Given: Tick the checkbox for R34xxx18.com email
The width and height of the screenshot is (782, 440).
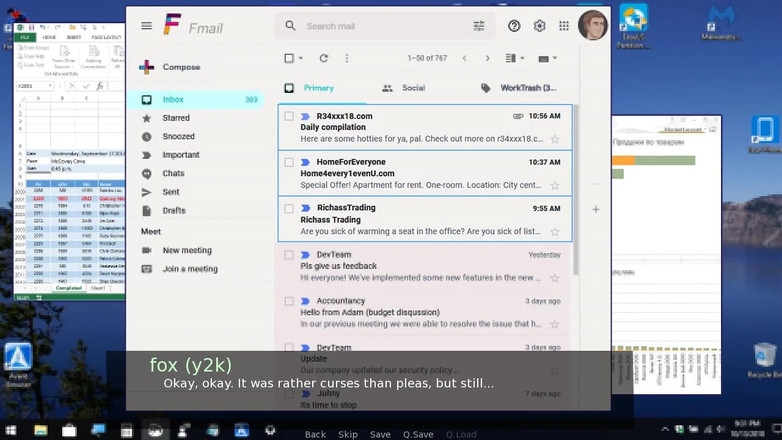Looking at the screenshot, I should [x=289, y=116].
